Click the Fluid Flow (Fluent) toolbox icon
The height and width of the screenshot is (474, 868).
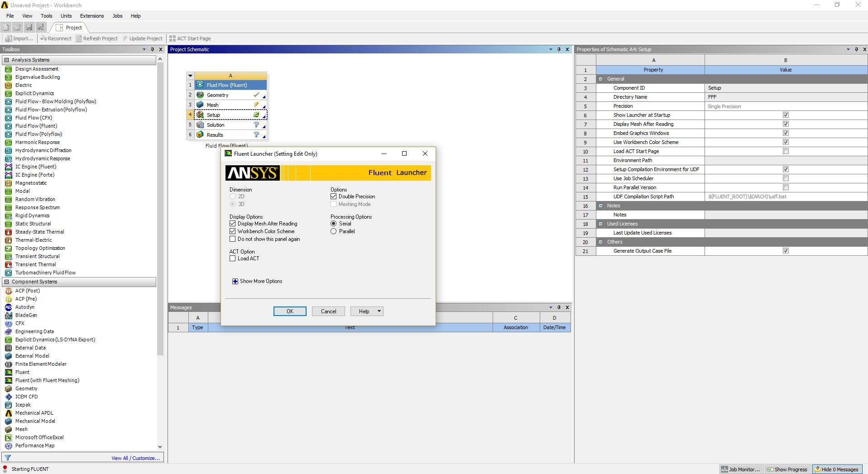[8, 126]
